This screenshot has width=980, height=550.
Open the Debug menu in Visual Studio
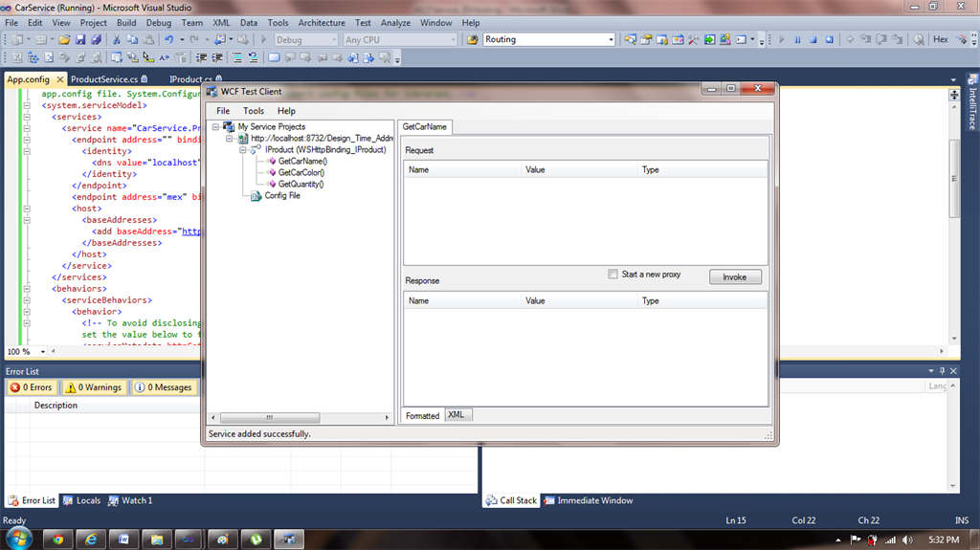(x=159, y=23)
